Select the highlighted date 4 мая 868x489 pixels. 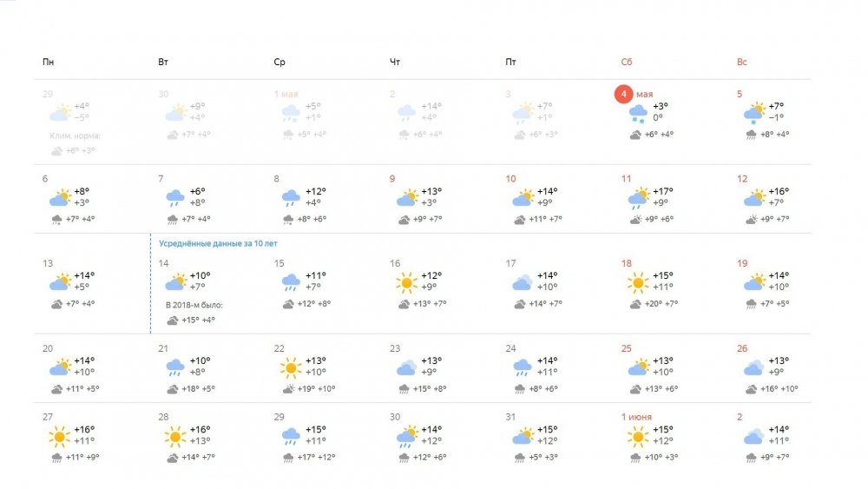635,94
